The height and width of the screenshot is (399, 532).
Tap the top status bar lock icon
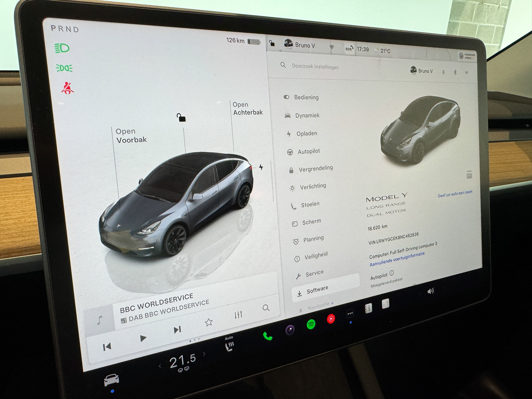coord(272,43)
